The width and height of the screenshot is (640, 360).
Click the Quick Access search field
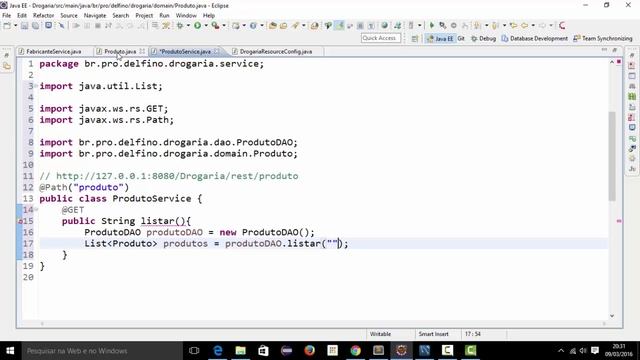click(x=380, y=38)
